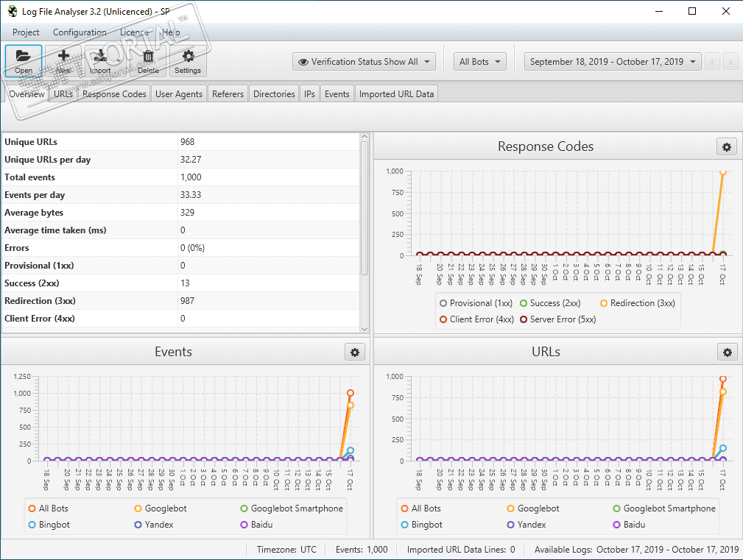Viewport: 743px width, 560px height.
Task: Go to the previous date range arrow
Action: tap(712, 62)
